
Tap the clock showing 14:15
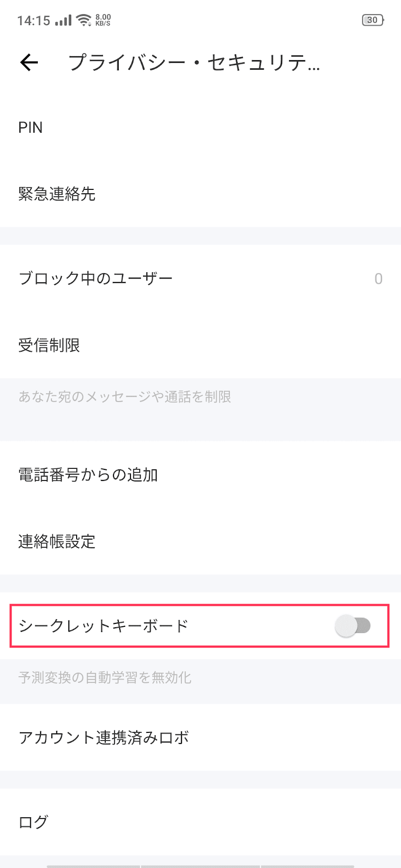point(33,20)
